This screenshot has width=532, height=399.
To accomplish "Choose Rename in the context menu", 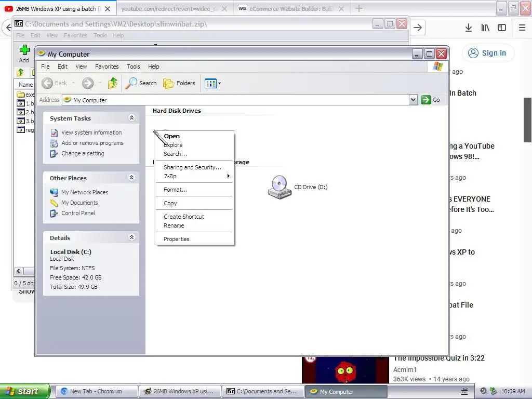I will coord(194,225).
